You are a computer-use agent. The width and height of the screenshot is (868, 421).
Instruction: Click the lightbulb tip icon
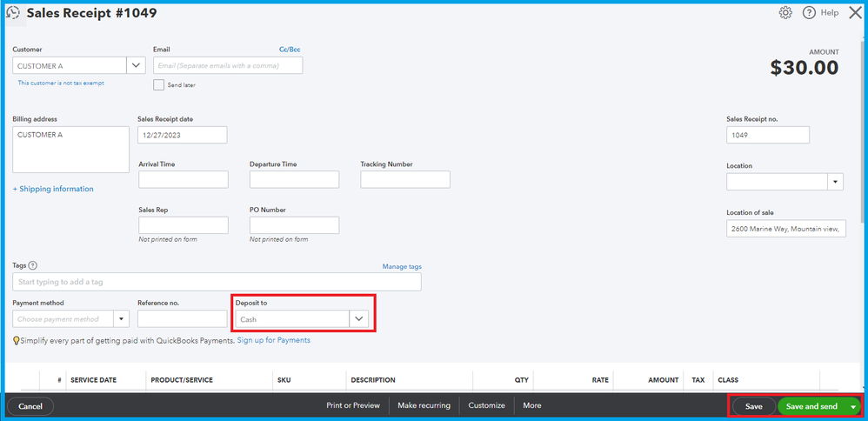(x=16, y=341)
